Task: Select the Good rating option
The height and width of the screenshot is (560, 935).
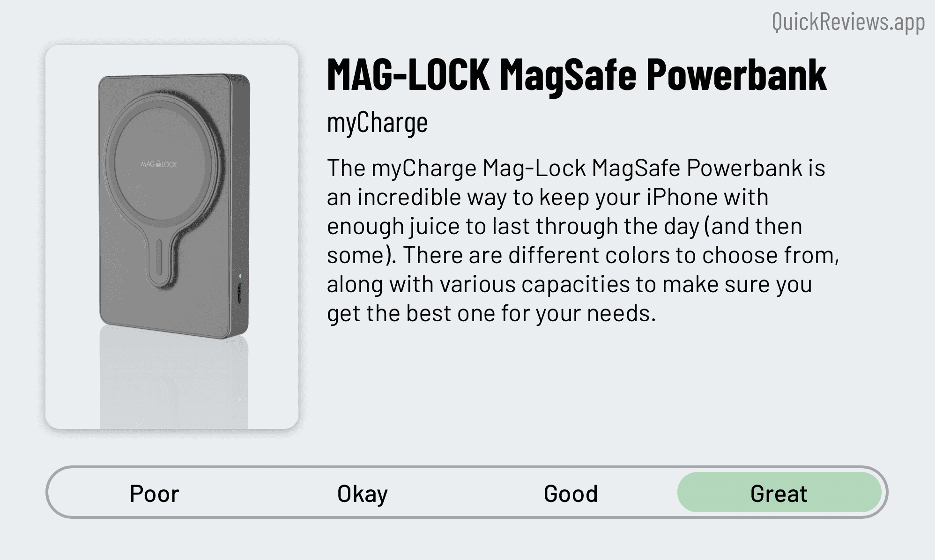Action: (571, 494)
